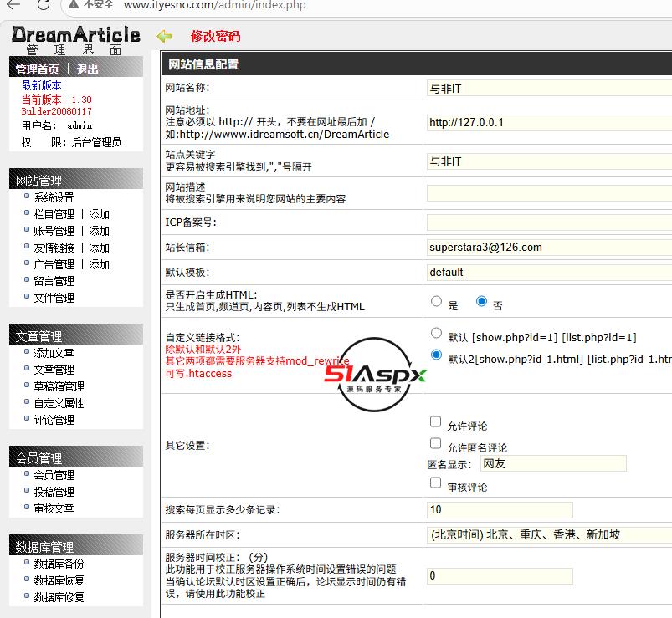The height and width of the screenshot is (618, 672).
Task: Click the browser address bar URL
Action: [215, 5]
